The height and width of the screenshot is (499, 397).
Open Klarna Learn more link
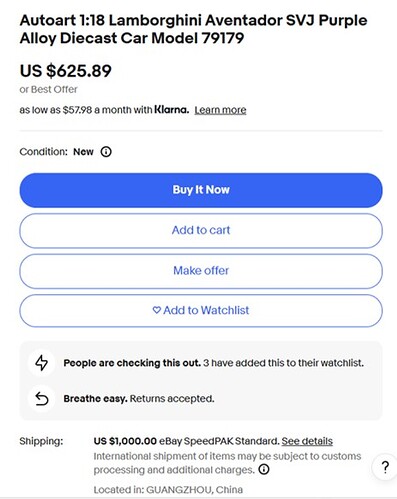[220, 110]
